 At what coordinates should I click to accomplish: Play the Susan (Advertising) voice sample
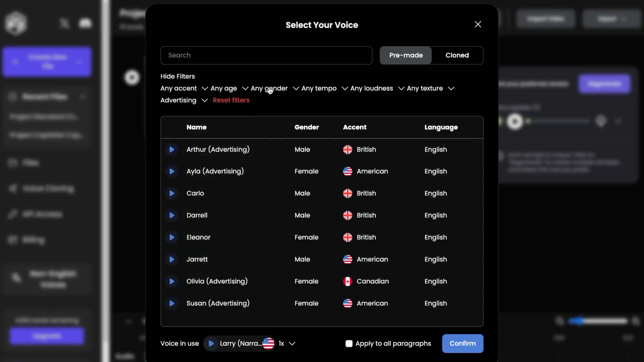click(171, 303)
